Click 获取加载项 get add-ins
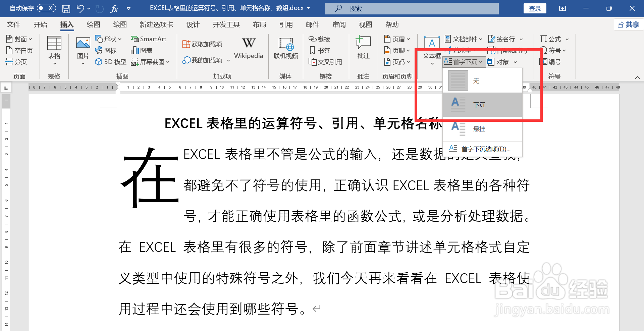Image resolution: width=644 pixels, height=331 pixels. pyautogui.click(x=202, y=44)
